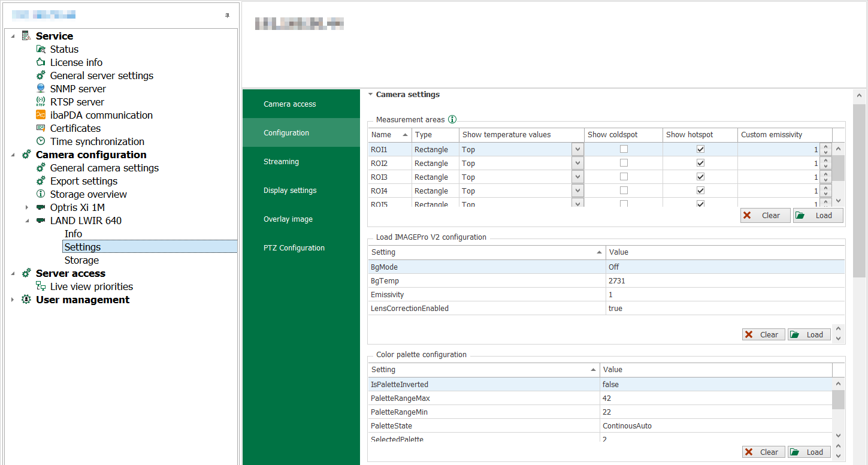Clear the Measurement areas list
The height and width of the screenshot is (465, 868).
[x=765, y=215]
